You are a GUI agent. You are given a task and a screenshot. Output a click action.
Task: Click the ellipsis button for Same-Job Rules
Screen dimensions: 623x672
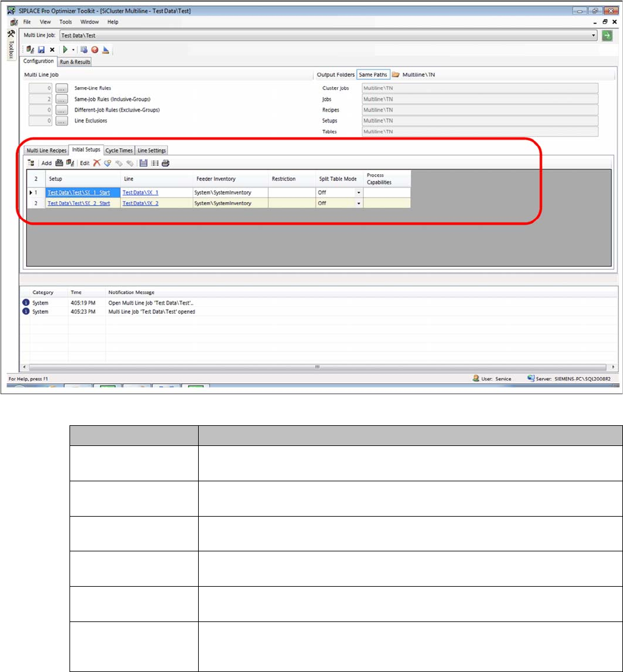[62, 99]
